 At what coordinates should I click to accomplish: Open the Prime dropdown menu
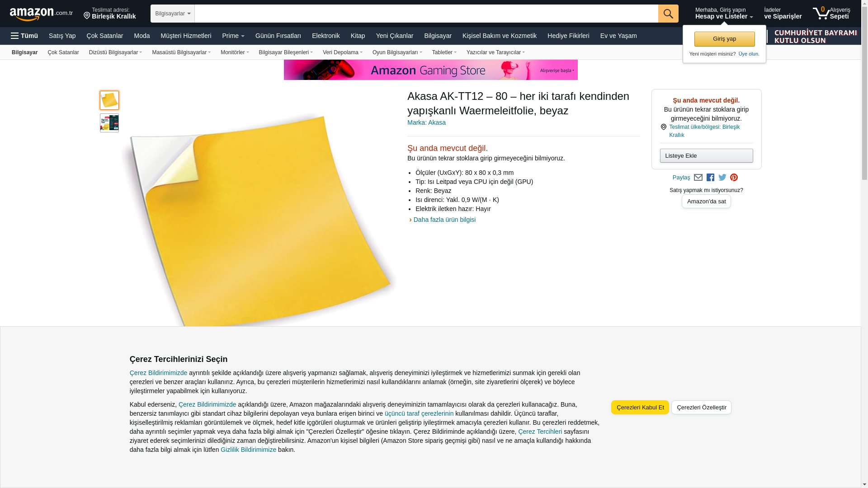[233, 36]
